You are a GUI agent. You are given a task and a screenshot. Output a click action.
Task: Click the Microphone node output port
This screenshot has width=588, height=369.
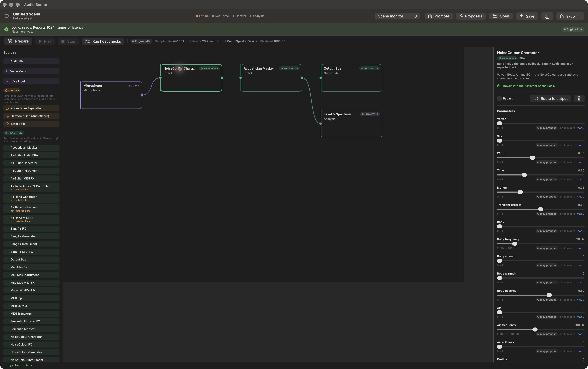[x=142, y=95]
